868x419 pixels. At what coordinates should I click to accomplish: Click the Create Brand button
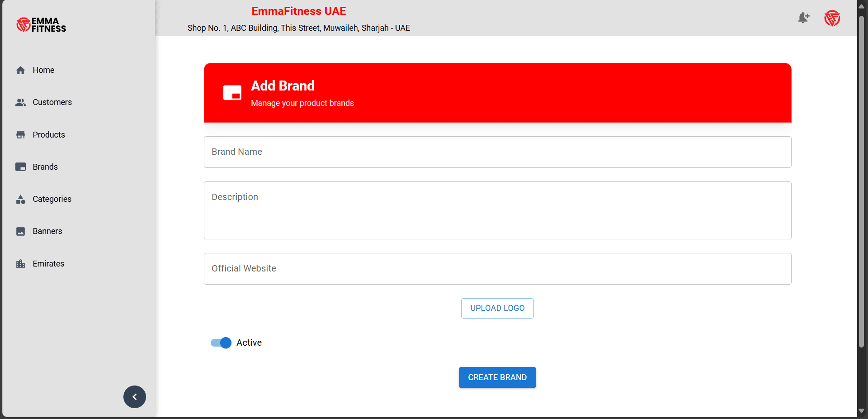(x=497, y=377)
